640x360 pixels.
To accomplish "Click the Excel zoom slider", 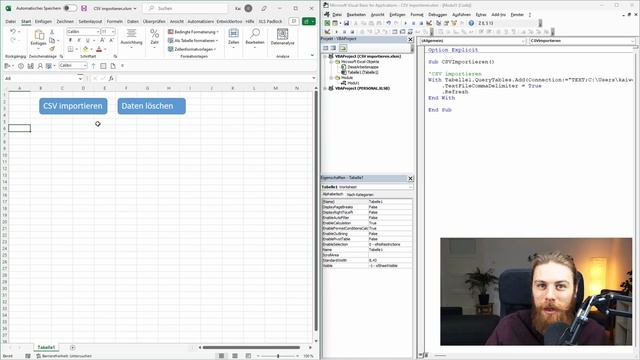I will (278, 356).
